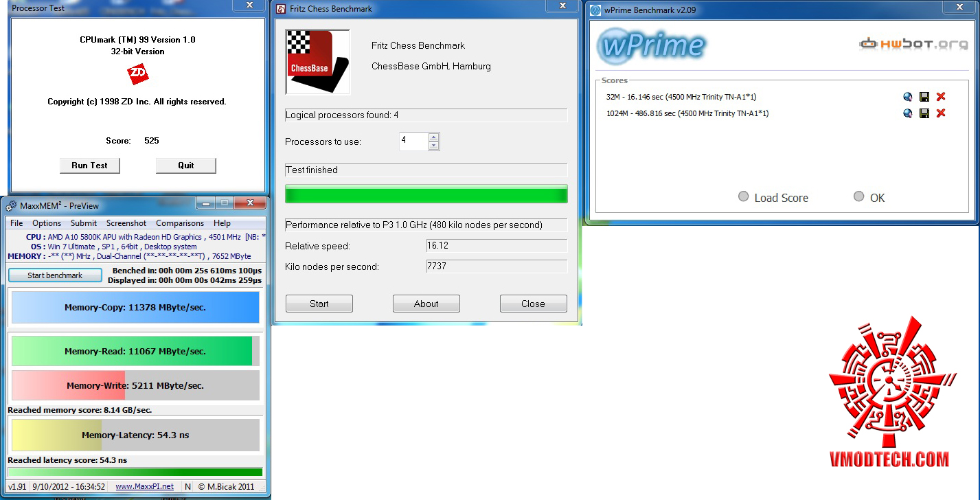
Task: Click the Processors to use input field
Action: 414,141
